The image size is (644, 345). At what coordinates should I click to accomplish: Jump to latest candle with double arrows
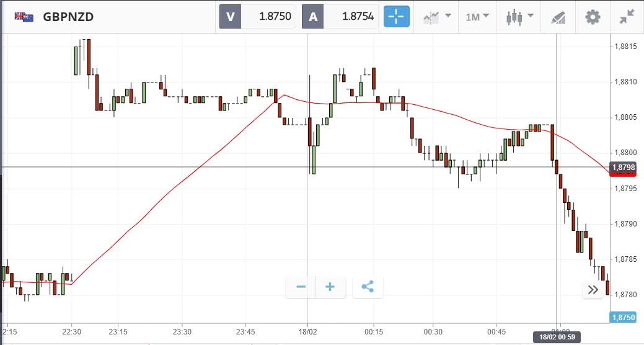[593, 289]
